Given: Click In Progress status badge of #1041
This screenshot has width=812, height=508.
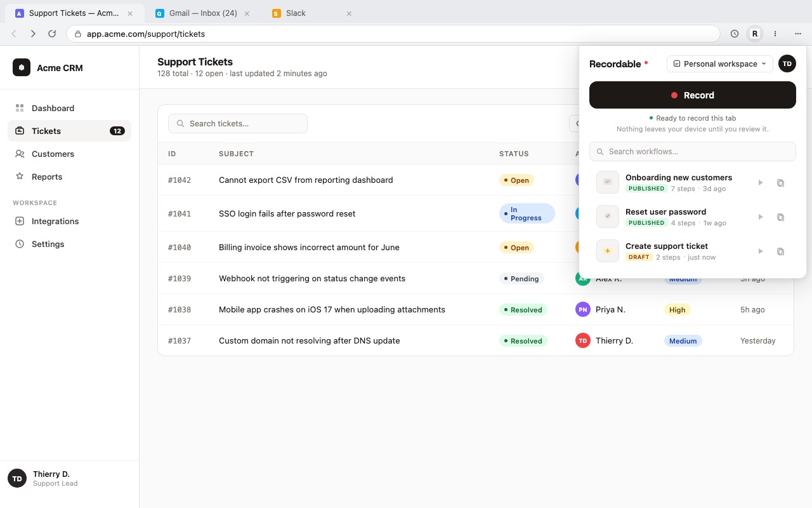Looking at the screenshot, I should tap(527, 213).
